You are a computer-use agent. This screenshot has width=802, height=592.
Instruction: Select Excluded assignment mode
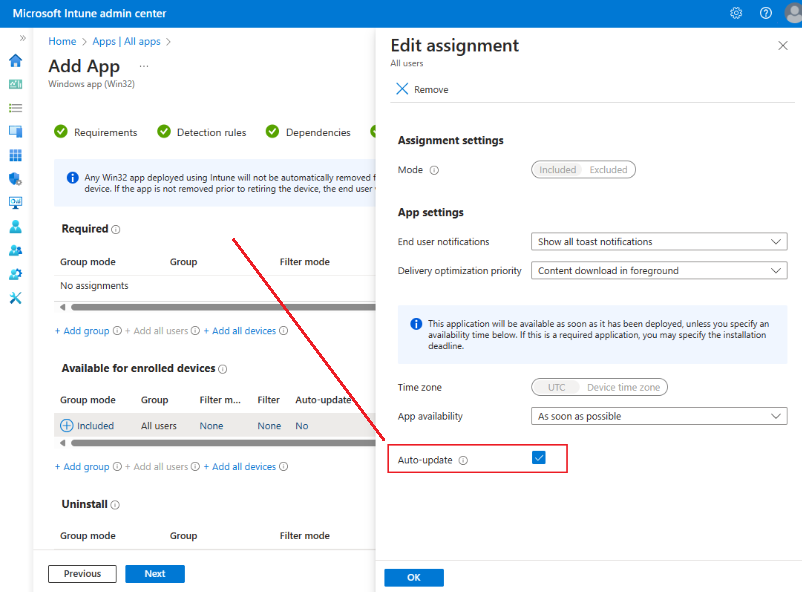point(608,169)
